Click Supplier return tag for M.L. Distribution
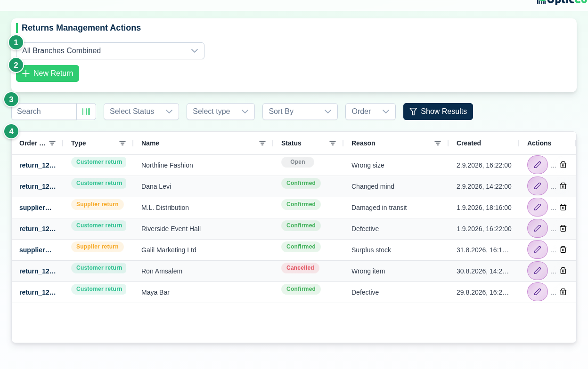 coord(98,204)
